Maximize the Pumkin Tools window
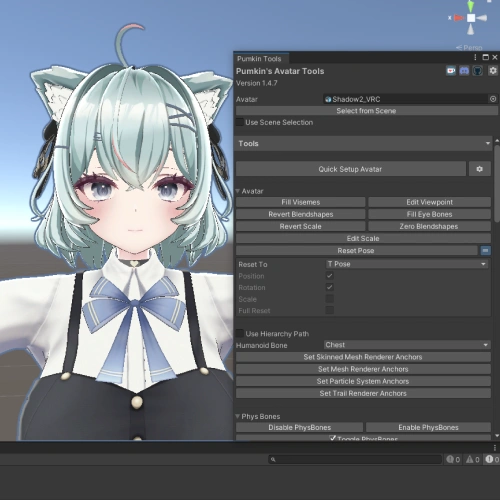500x500 pixels. tap(486, 57)
